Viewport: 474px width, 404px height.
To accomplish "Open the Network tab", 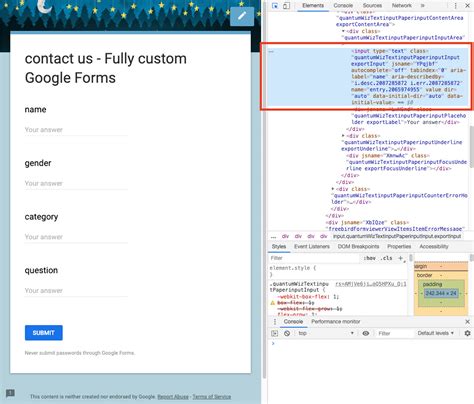I will pos(401,6).
